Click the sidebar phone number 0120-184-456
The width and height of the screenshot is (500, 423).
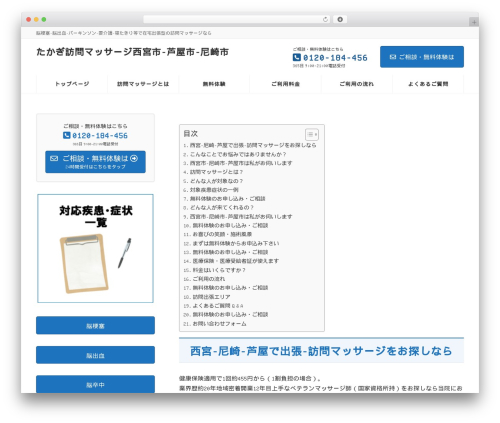pos(100,135)
